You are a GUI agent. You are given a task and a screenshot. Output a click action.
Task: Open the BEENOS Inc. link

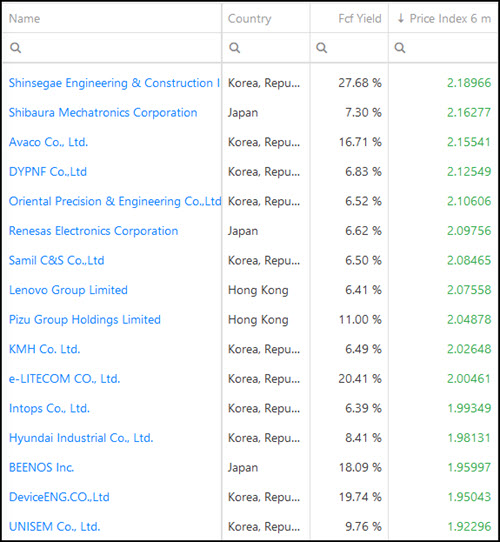[x=41, y=468]
